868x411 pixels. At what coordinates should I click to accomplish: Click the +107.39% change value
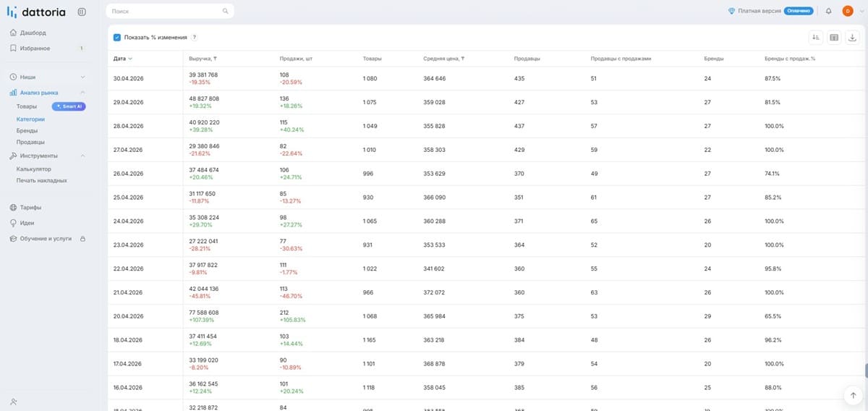(x=201, y=320)
